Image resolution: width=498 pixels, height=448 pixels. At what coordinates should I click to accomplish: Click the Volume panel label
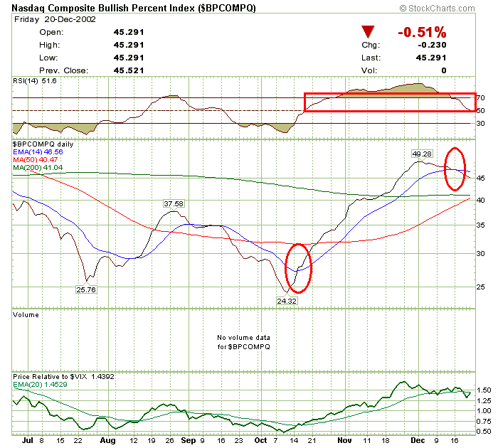tap(26, 315)
